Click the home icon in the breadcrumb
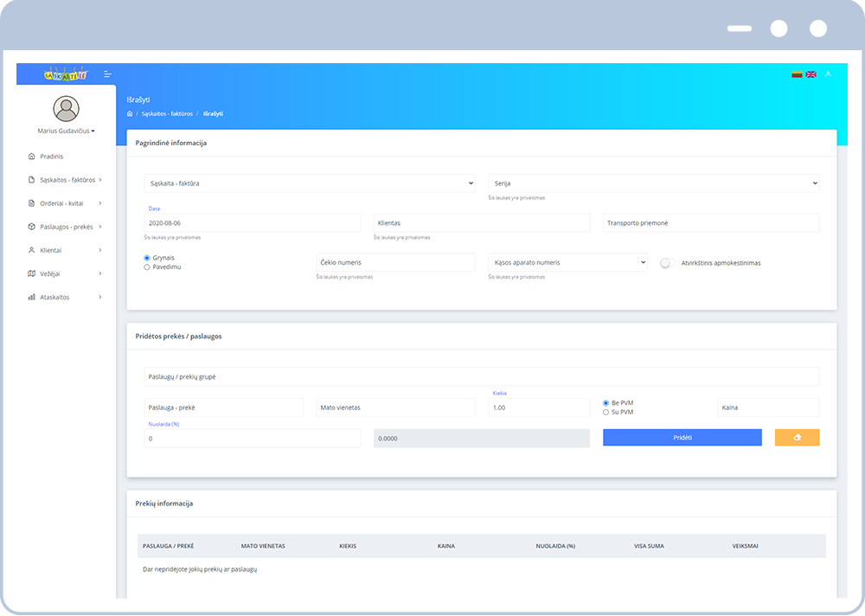 click(130, 113)
